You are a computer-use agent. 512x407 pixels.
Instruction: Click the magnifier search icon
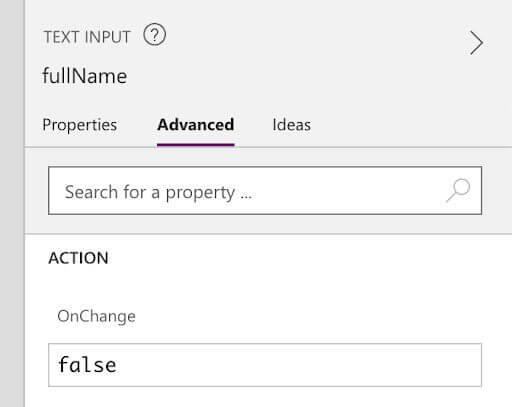click(x=459, y=190)
